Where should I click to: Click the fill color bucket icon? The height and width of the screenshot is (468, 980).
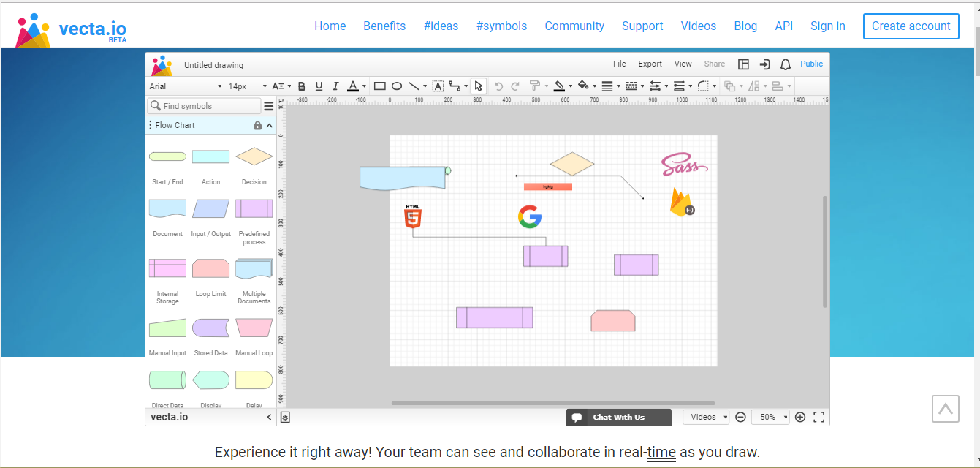583,86
